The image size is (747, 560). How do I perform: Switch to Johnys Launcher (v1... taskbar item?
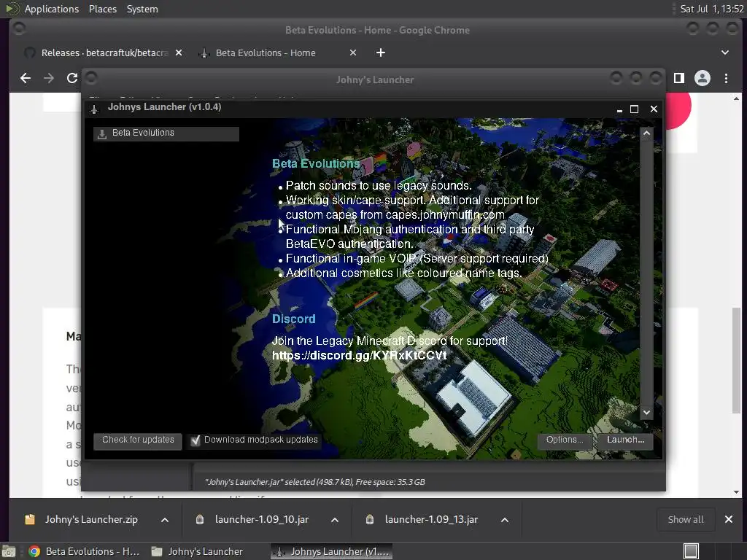tap(332, 551)
